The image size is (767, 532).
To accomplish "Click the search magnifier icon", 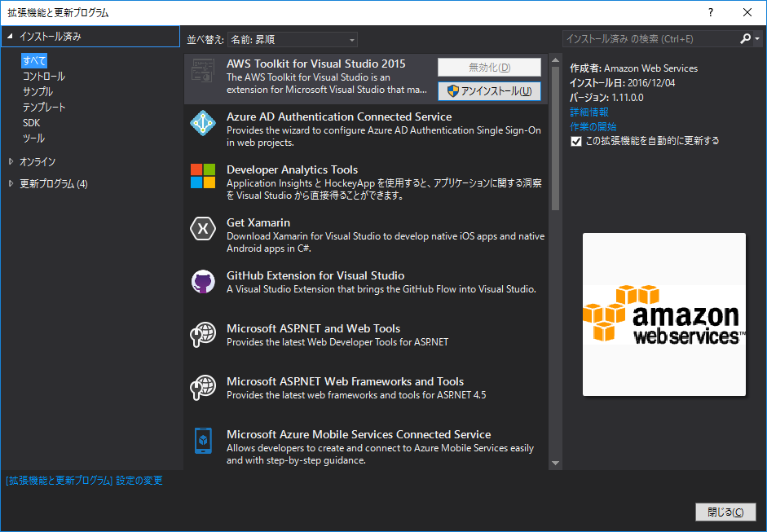I will (746, 38).
